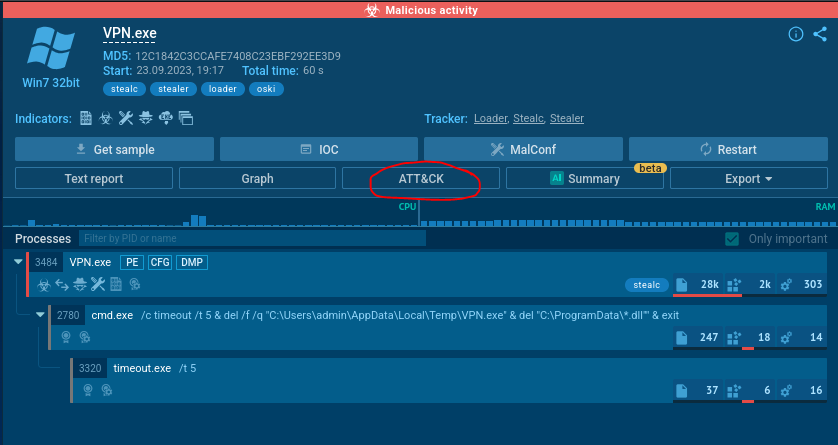Click the Get sample button

pos(114,149)
